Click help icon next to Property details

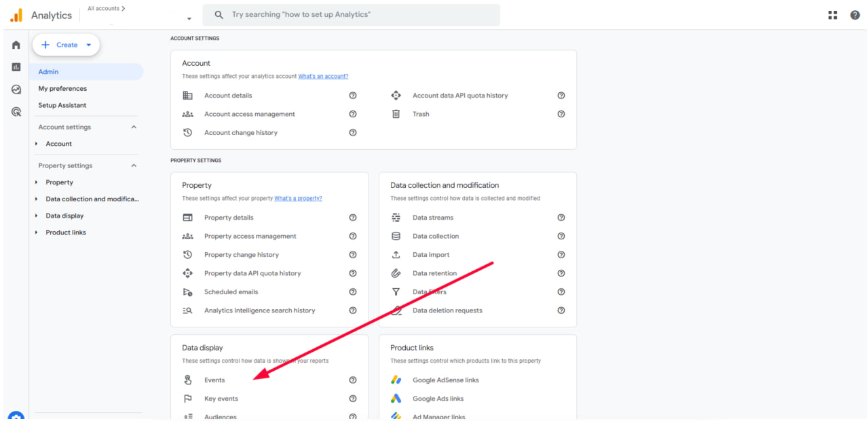click(x=353, y=218)
